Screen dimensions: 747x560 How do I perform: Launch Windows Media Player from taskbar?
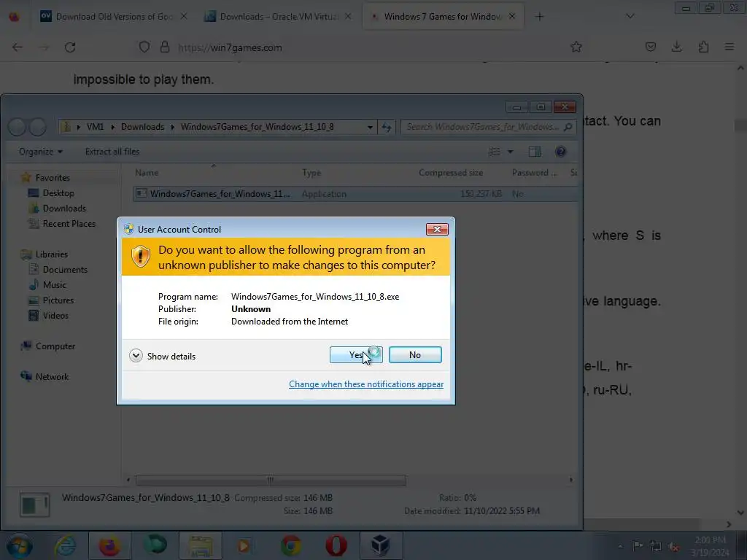[x=244, y=545]
